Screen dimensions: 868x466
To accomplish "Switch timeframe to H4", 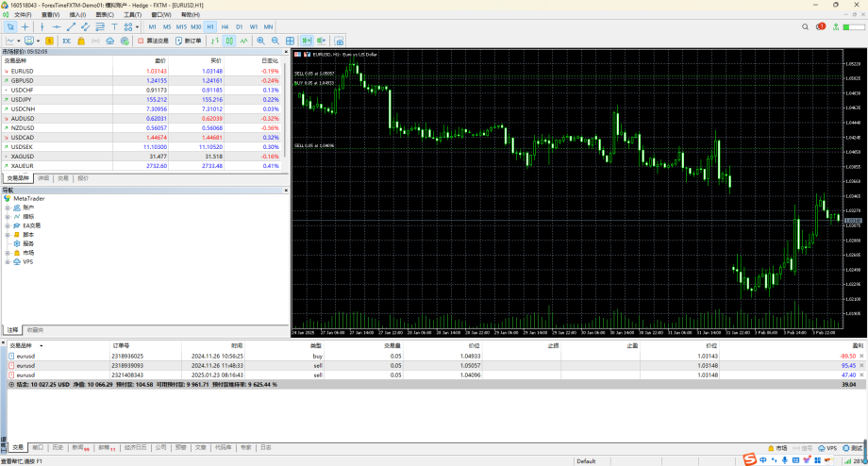I will click(225, 26).
